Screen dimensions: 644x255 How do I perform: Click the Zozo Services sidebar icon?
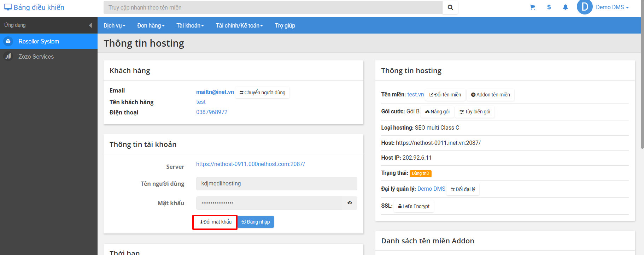click(x=8, y=57)
